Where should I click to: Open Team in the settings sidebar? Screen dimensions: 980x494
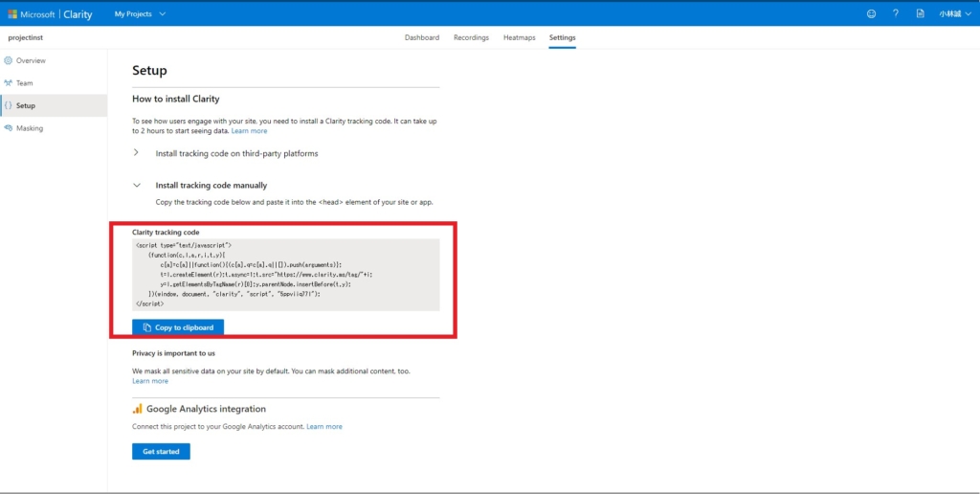tap(54, 83)
